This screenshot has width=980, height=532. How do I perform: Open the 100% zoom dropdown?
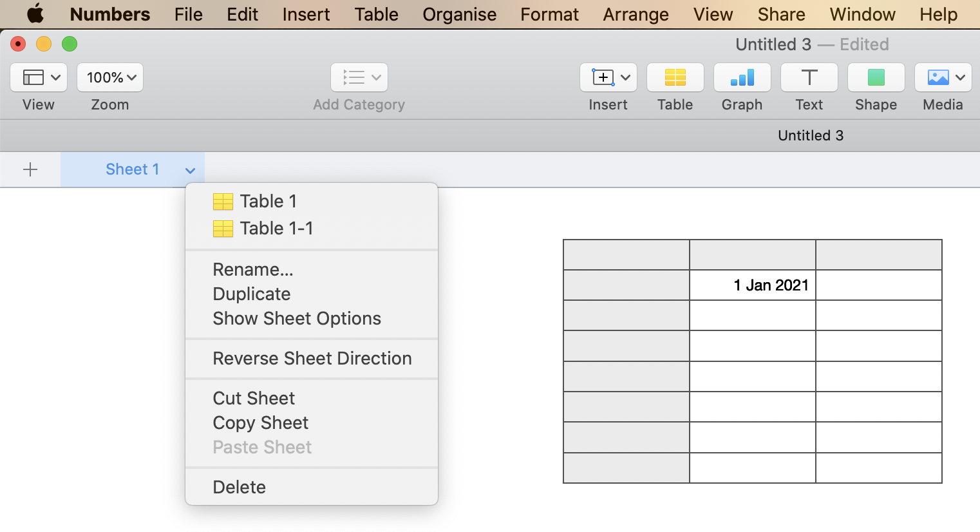point(110,78)
